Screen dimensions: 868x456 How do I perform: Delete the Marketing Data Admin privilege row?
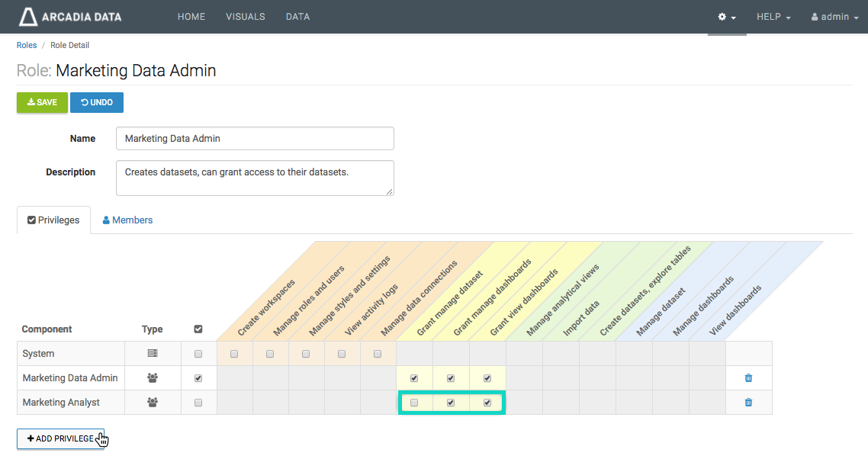(x=748, y=377)
